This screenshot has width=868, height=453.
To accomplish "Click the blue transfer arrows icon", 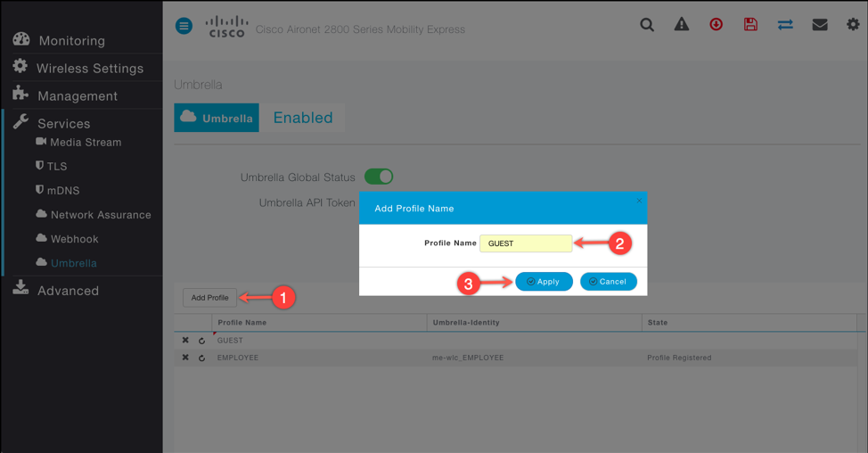I will coord(785,25).
